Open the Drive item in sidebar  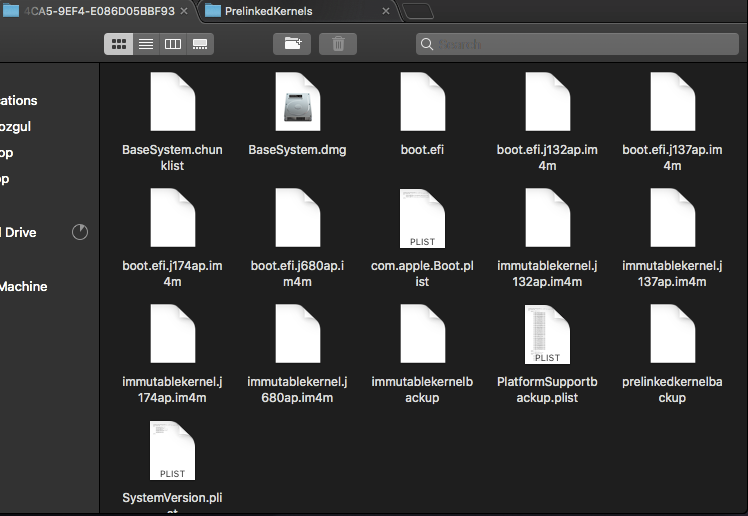(x=19, y=232)
